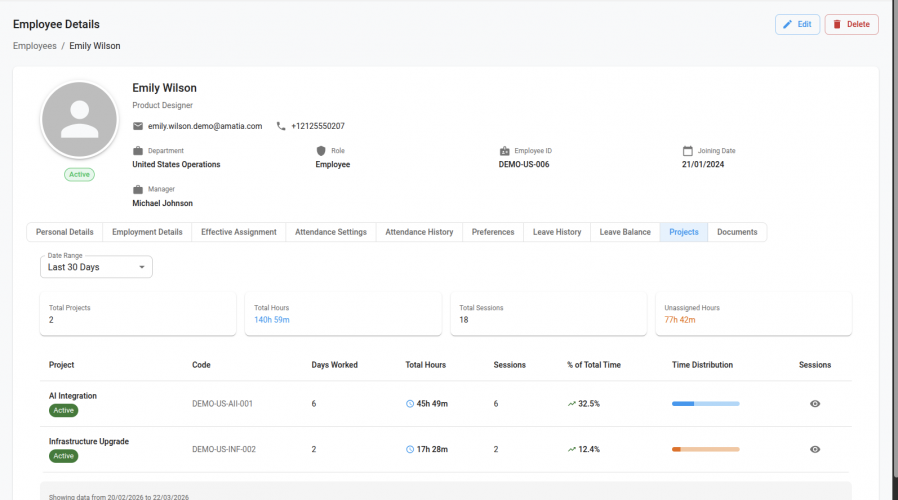
Task: Click the Edit button
Action: point(798,24)
